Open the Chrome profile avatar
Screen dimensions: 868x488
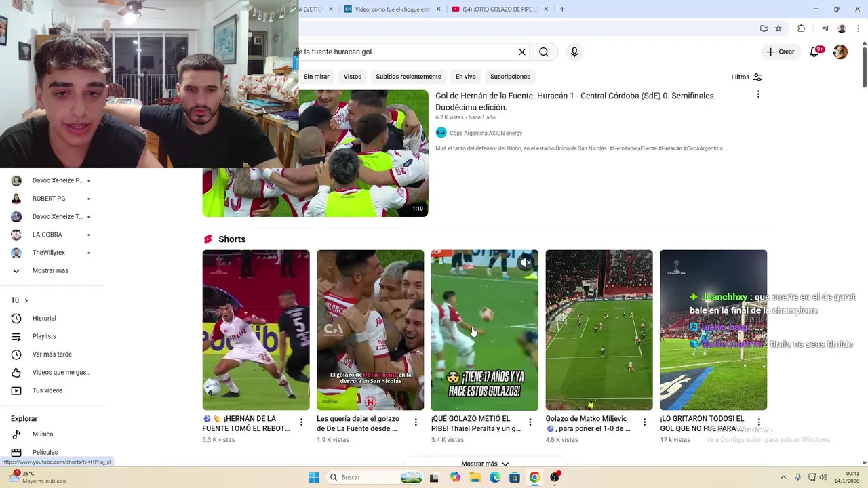842,28
